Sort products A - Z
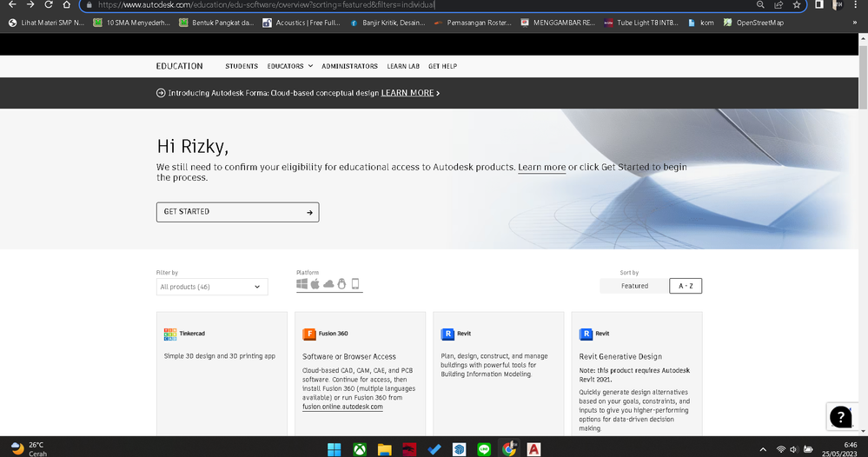This screenshot has height=457, width=868. [686, 286]
